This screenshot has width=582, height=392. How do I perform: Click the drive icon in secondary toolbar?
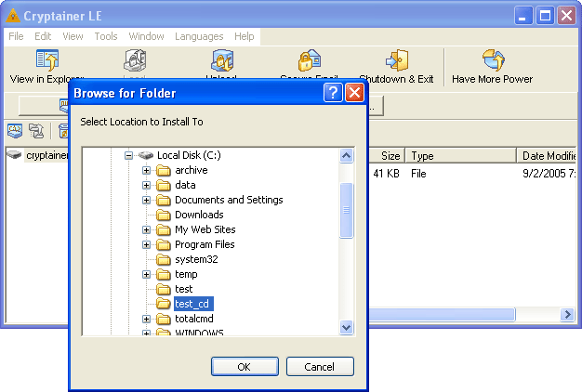[x=15, y=131]
